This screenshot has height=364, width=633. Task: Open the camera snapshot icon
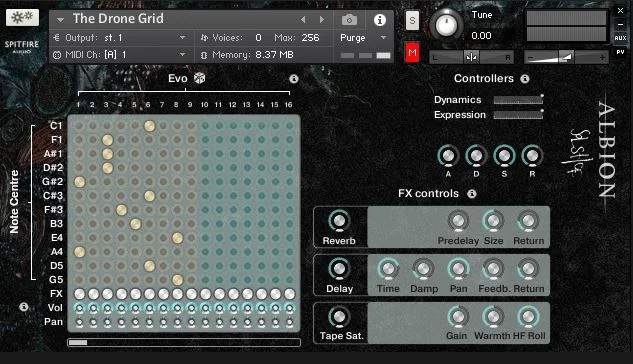[x=349, y=20]
